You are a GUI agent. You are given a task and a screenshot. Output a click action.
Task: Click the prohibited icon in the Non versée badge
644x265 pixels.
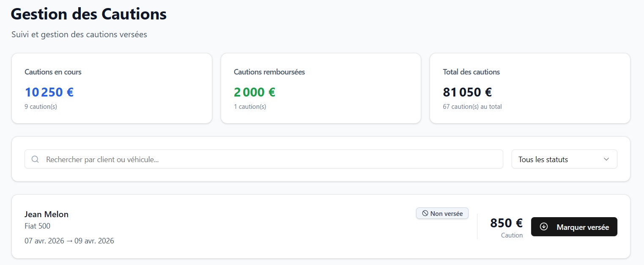point(425,214)
